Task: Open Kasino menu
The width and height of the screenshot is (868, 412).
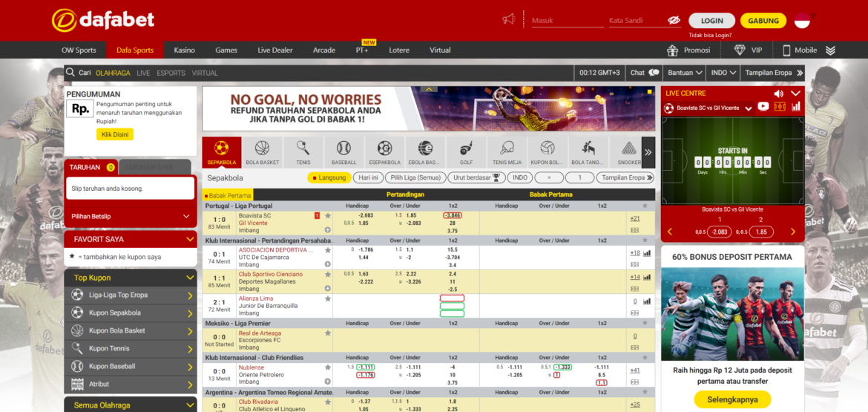Action: pos(184,50)
